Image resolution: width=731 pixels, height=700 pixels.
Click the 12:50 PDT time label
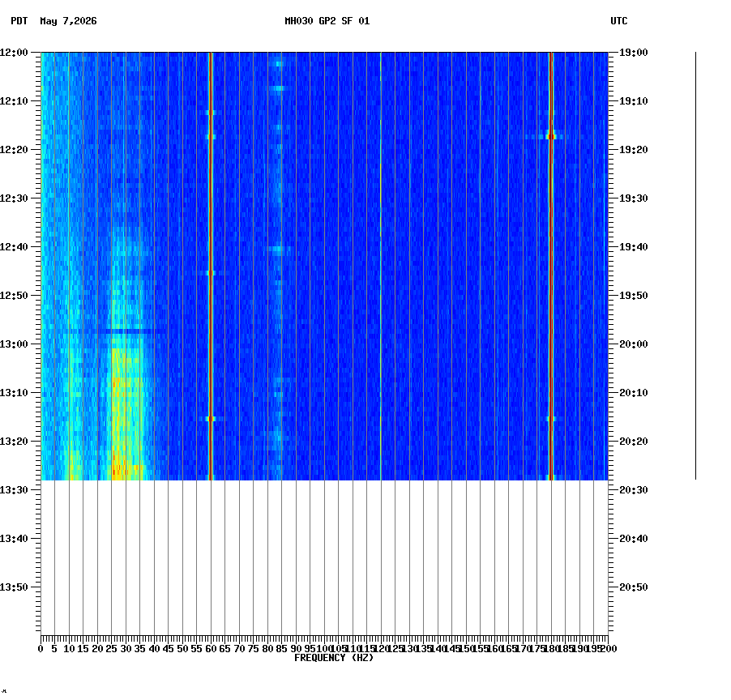pos(14,296)
